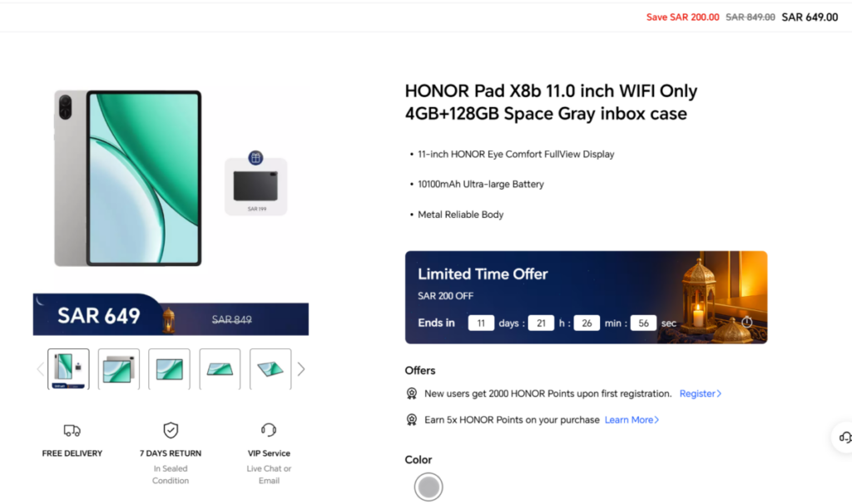The width and height of the screenshot is (852, 504).
Task: Click the Limited Time Offer banner
Action: [x=586, y=297]
